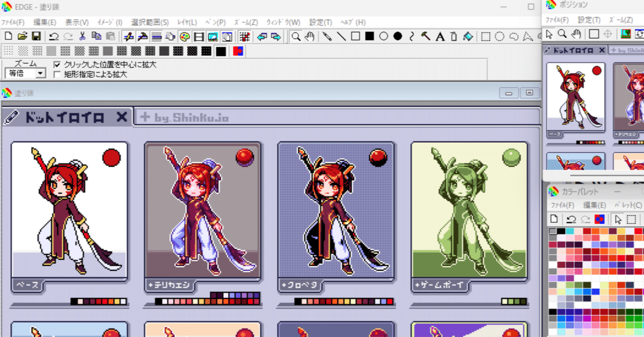Choose the Pen drawing tool

pyautogui.click(x=326, y=36)
